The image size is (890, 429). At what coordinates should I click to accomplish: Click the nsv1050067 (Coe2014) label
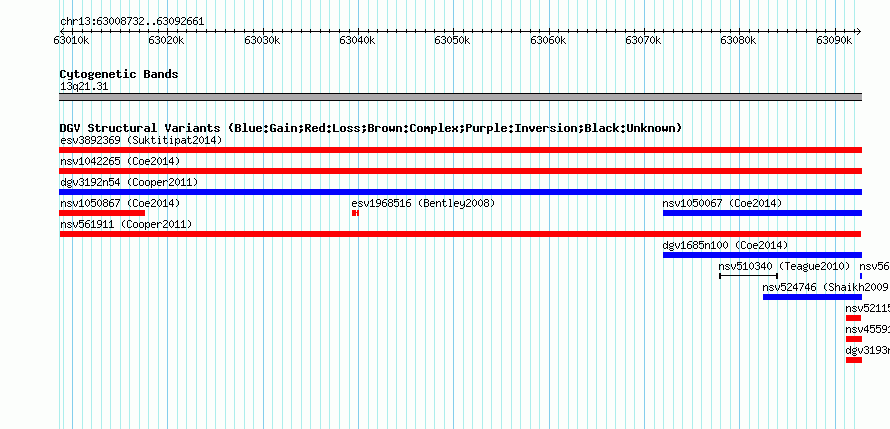pyautogui.click(x=722, y=203)
